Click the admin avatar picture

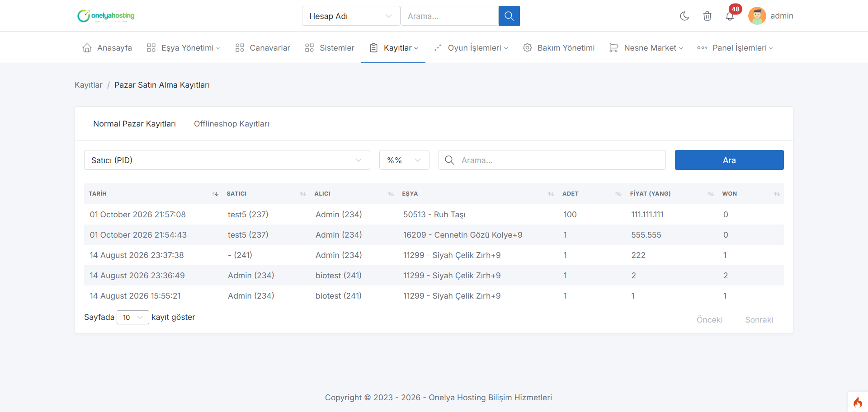[x=757, y=16]
